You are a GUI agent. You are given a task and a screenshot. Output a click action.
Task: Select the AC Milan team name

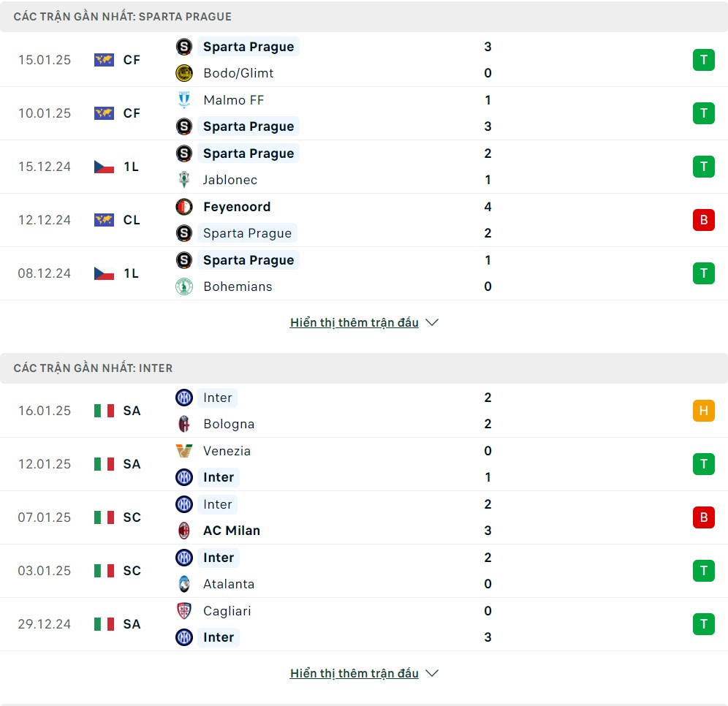tap(232, 531)
